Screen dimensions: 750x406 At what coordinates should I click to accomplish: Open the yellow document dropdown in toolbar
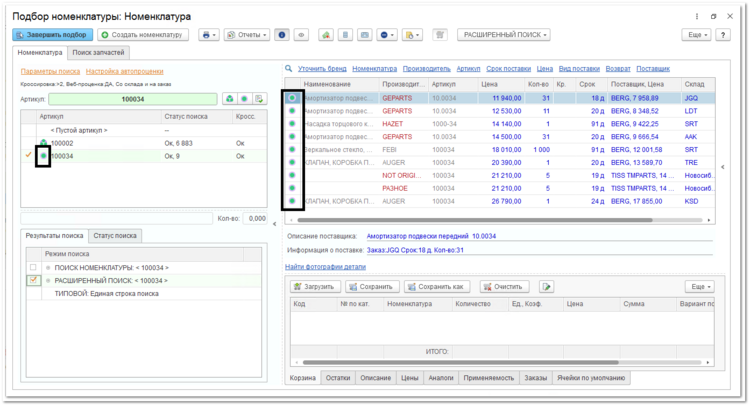[x=412, y=35]
